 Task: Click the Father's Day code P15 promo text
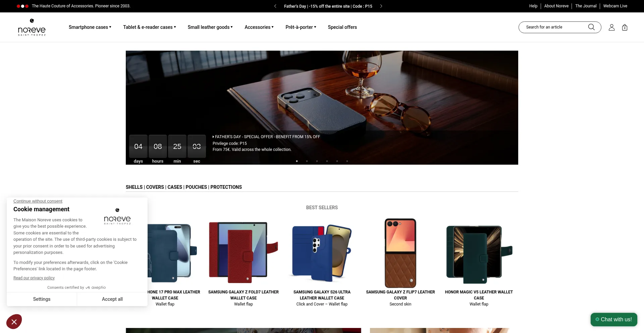328,6
